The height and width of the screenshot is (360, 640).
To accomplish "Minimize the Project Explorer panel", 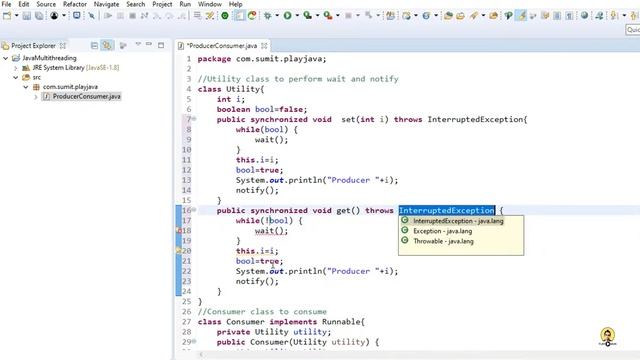I will click(x=149, y=44).
